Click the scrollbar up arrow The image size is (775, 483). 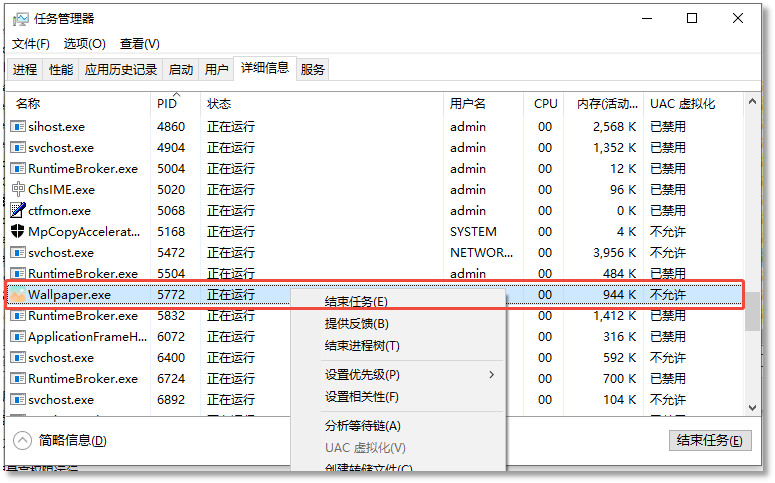pos(752,102)
